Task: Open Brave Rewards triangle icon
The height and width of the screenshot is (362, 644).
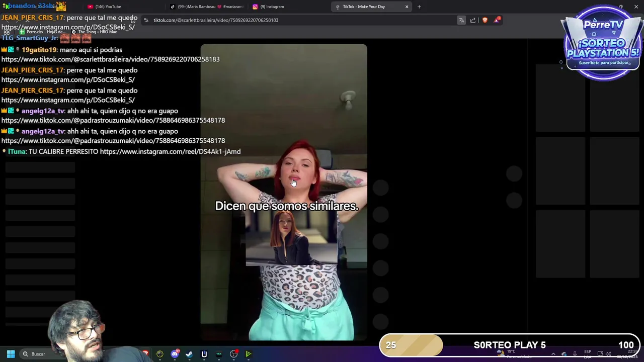Action: [497, 20]
